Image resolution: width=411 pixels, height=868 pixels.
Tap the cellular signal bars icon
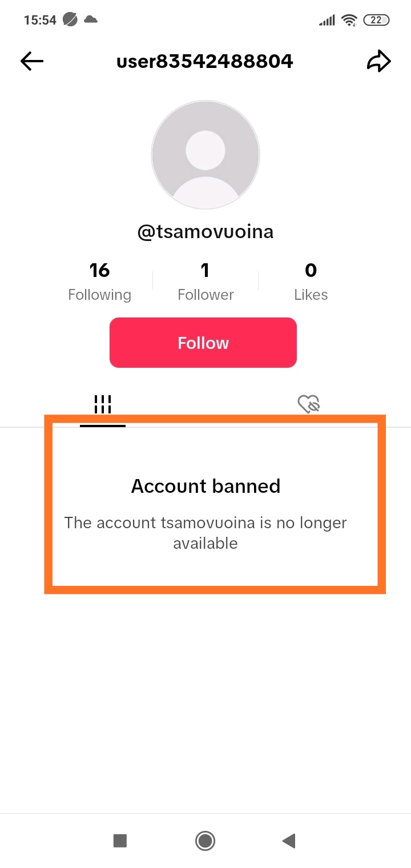pos(327,21)
